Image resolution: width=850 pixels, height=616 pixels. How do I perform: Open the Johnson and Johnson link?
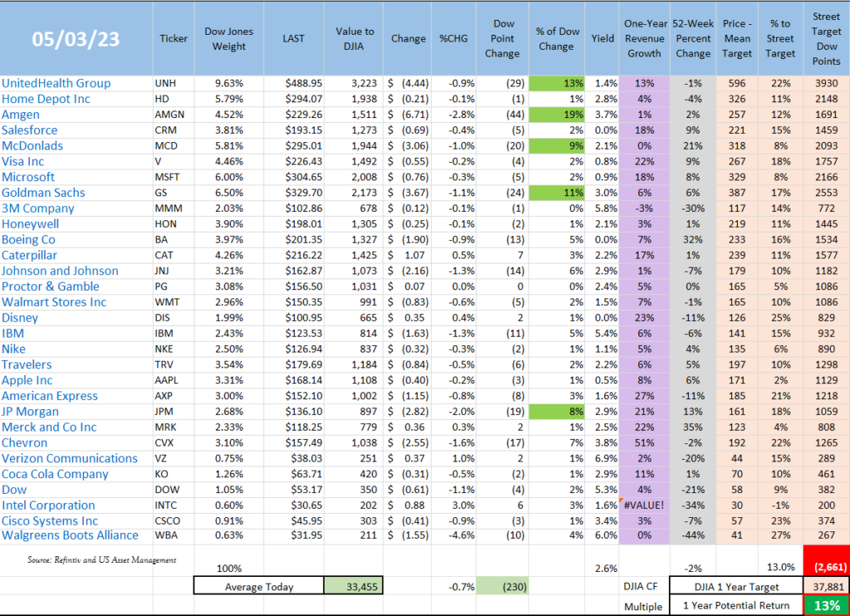click(x=60, y=271)
